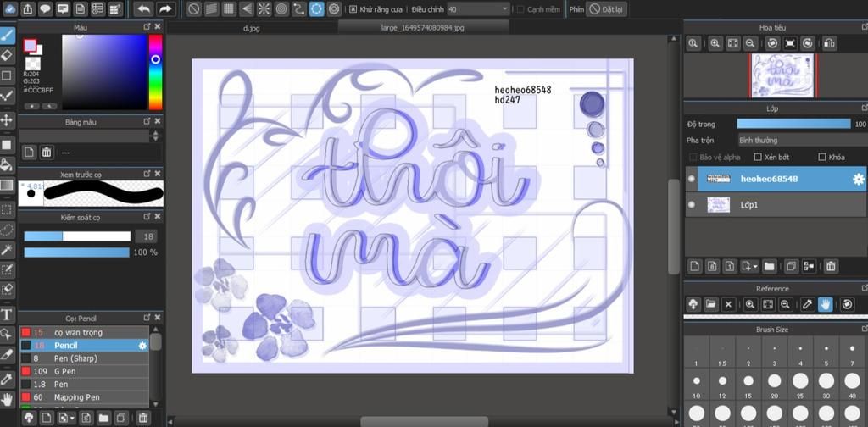Open settings gear for heoheo68548 layer

pyautogui.click(x=859, y=180)
